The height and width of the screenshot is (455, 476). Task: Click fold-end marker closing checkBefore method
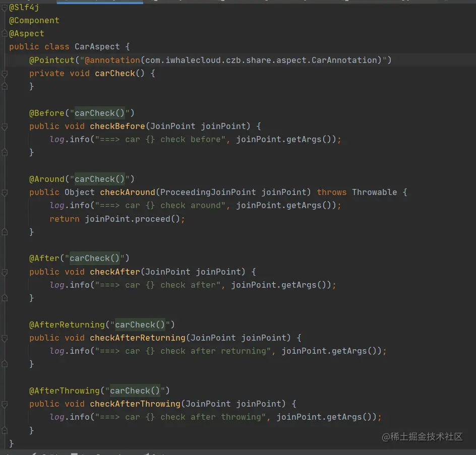(5, 152)
